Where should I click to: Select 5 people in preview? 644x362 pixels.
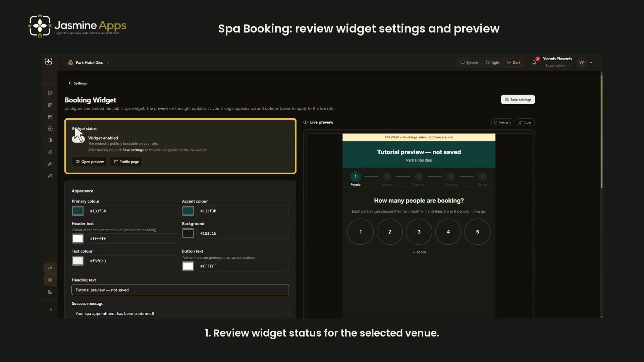[x=478, y=232]
